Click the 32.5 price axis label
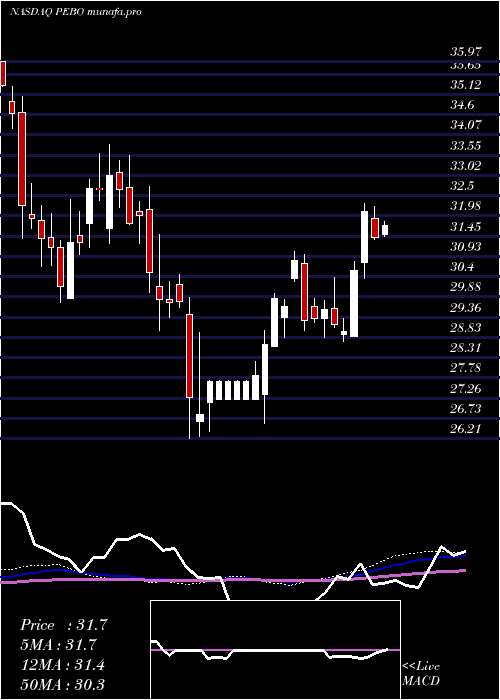 point(462,186)
